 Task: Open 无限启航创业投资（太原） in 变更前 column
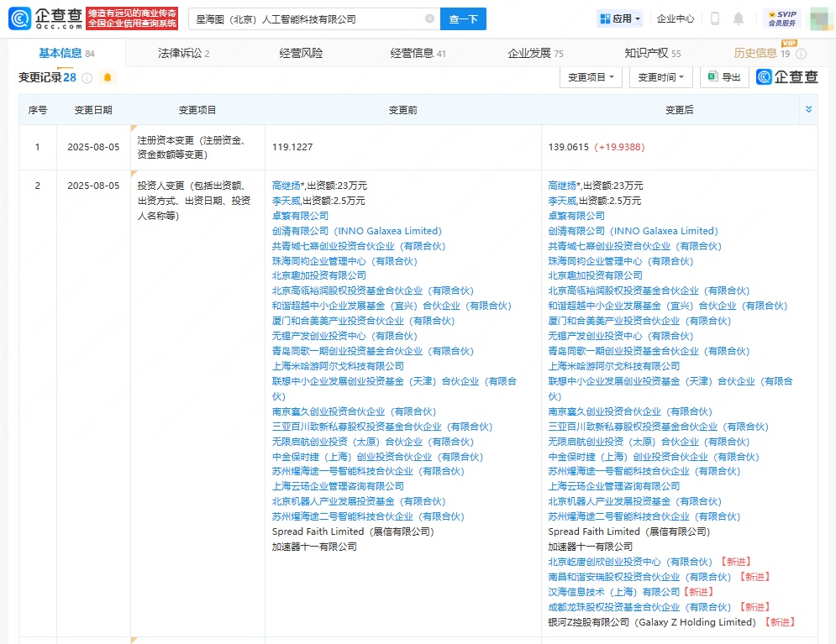pyautogui.click(x=373, y=442)
